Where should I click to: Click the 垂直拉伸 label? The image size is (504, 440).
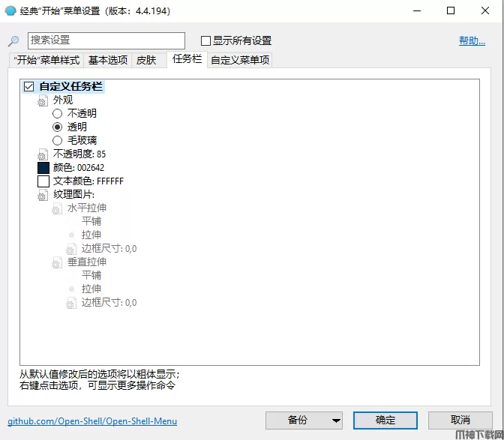(x=87, y=262)
